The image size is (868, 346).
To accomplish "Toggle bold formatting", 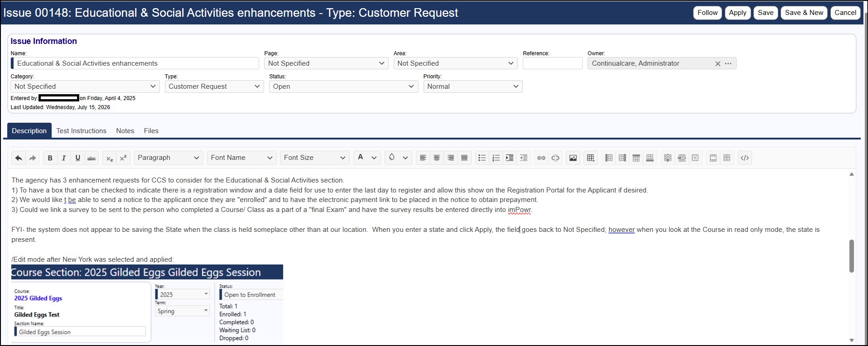I will pos(50,158).
